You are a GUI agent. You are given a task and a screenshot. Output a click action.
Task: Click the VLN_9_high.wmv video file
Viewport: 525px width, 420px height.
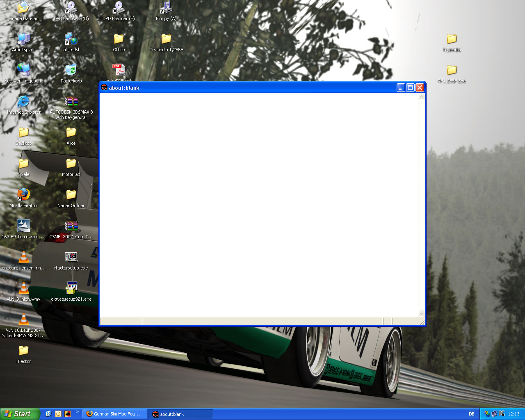(x=23, y=288)
